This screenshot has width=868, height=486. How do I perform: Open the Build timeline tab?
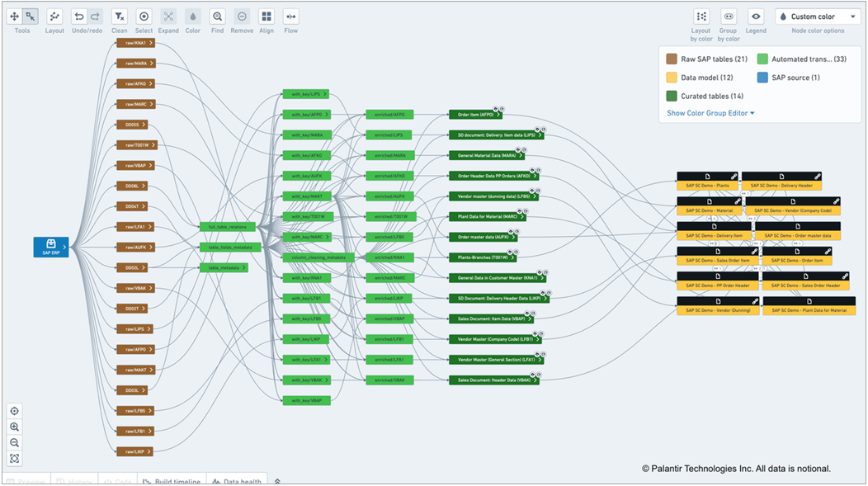[x=172, y=481]
